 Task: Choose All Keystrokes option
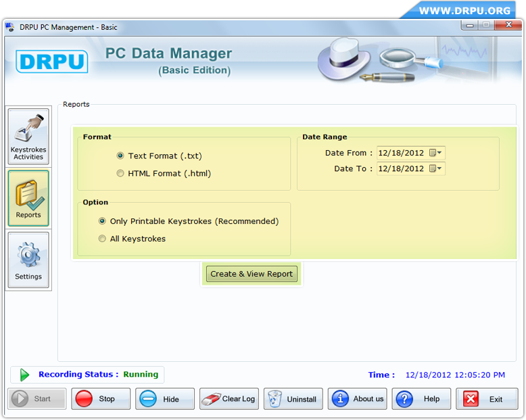tap(102, 239)
